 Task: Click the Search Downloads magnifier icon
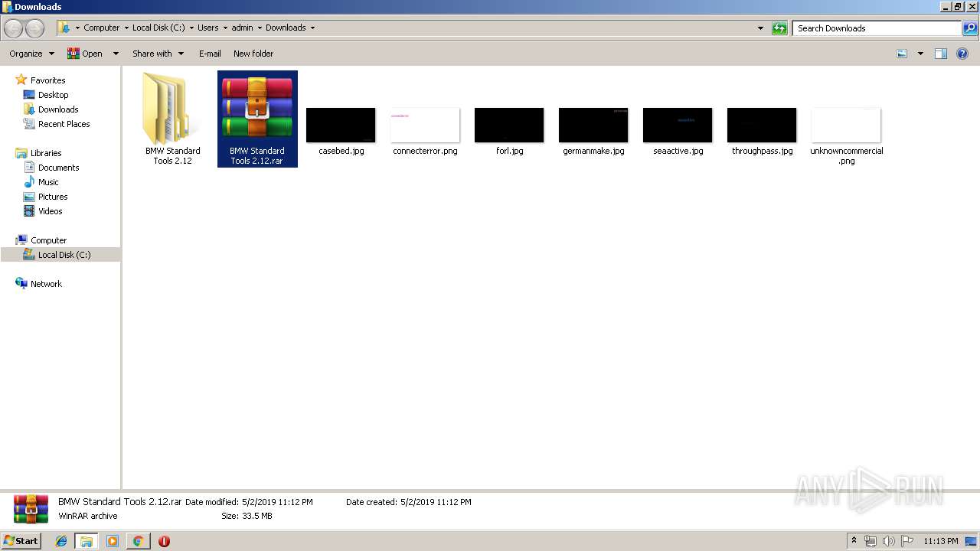970,28
